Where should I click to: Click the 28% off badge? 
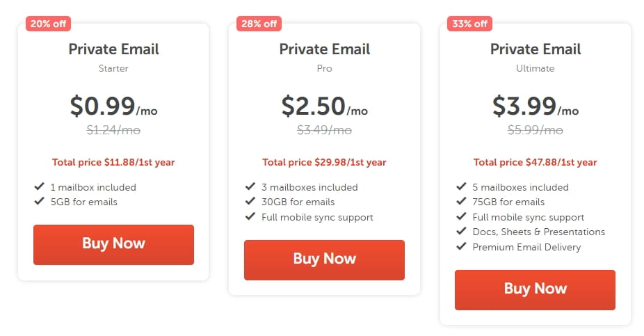[259, 24]
